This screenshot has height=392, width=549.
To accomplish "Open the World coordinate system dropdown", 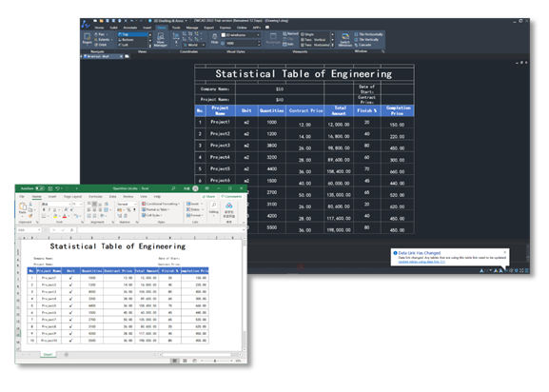I will pyautogui.click(x=194, y=45).
